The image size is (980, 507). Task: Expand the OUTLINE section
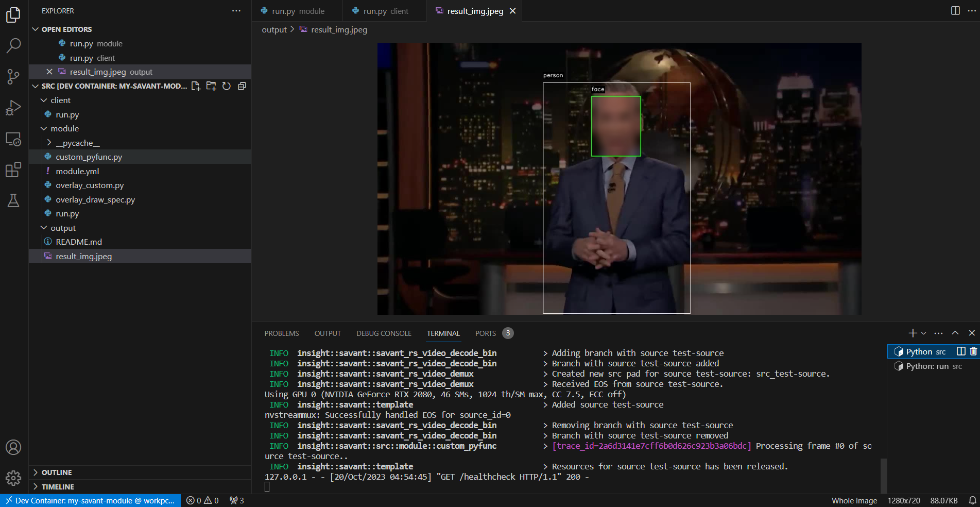click(57, 472)
